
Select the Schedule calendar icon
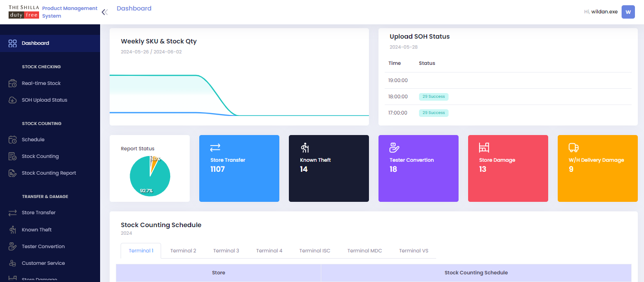[13, 140]
